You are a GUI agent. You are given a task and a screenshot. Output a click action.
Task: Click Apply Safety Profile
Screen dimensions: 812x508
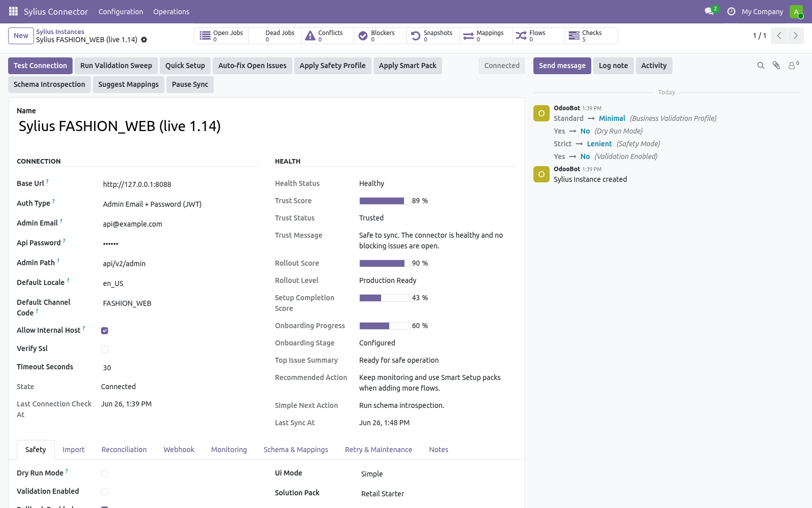point(332,66)
